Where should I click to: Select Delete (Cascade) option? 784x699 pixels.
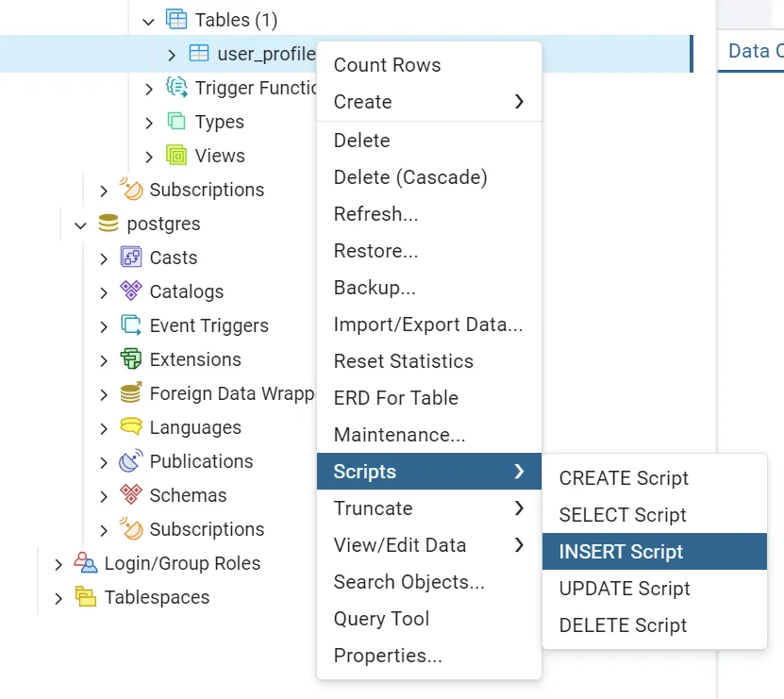[x=429, y=177]
